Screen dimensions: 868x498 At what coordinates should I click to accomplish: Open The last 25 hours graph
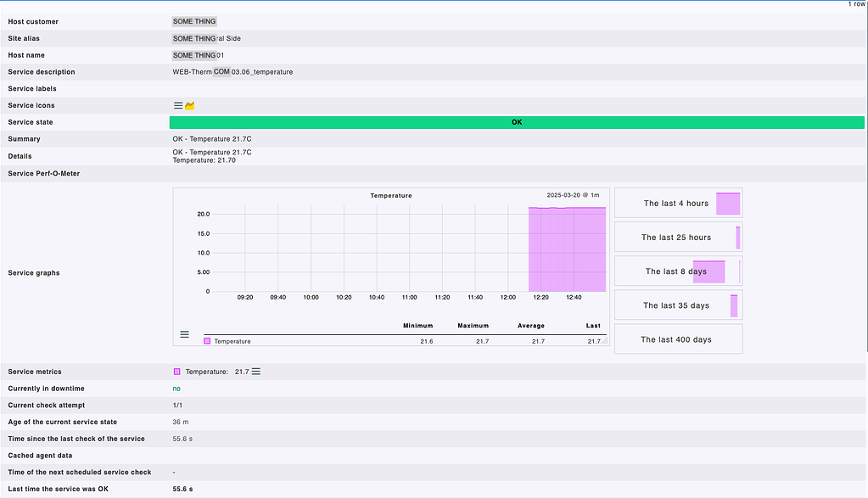tap(679, 238)
